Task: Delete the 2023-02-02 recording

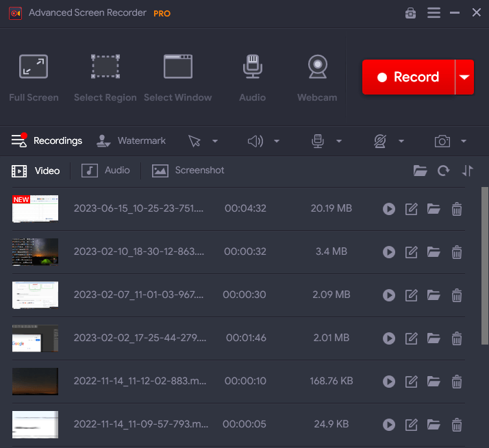Action: [x=457, y=338]
